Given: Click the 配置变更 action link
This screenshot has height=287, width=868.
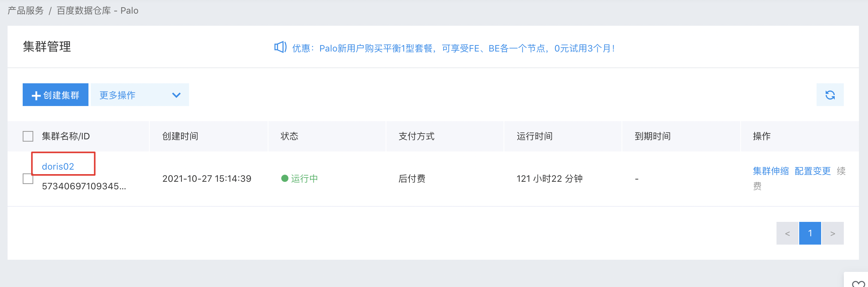Looking at the screenshot, I should pyautogui.click(x=812, y=171).
